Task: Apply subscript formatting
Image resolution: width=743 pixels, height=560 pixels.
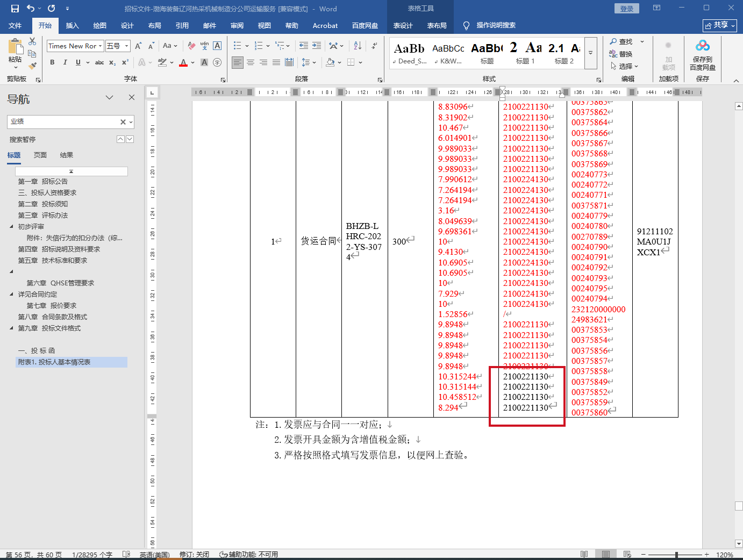Action: [x=112, y=62]
